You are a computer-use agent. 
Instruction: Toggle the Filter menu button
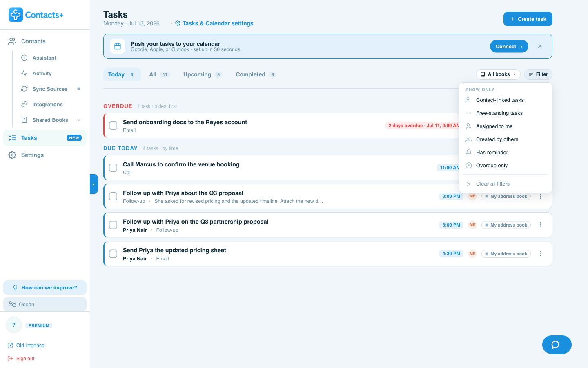click(538, 74)
